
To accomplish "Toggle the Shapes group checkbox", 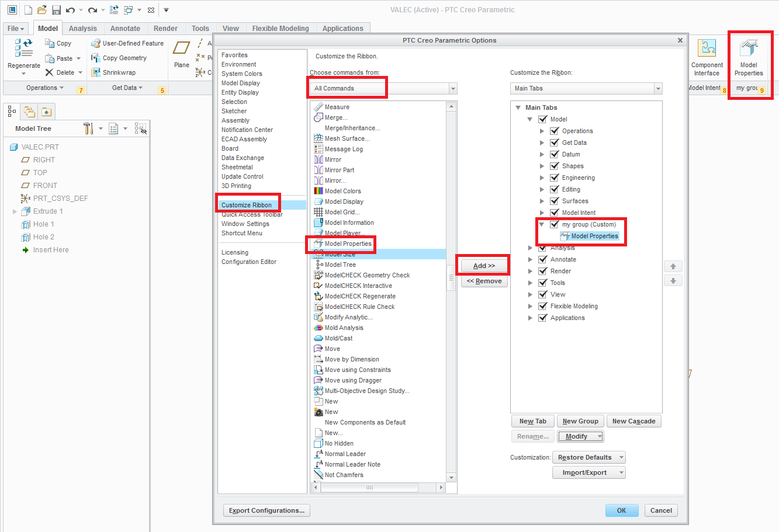I will [555, 166].
